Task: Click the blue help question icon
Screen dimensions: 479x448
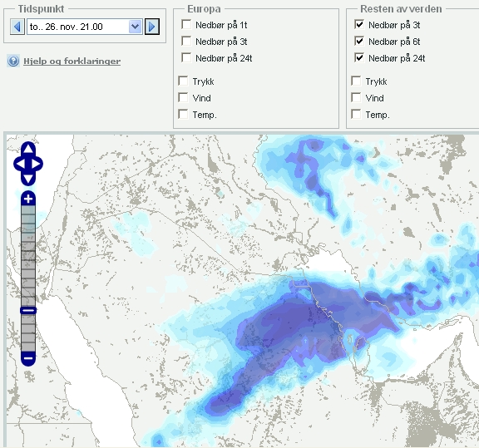Action: tap(13, 61)
